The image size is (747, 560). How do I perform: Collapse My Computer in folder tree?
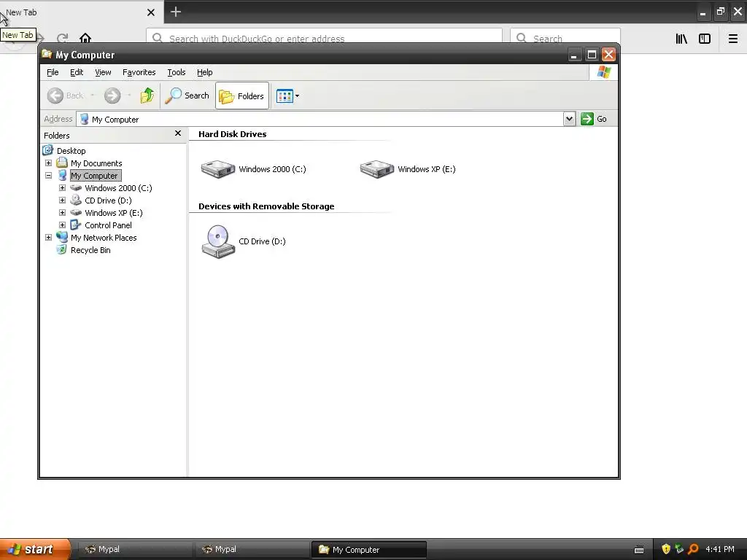click(x=48, y=175)
